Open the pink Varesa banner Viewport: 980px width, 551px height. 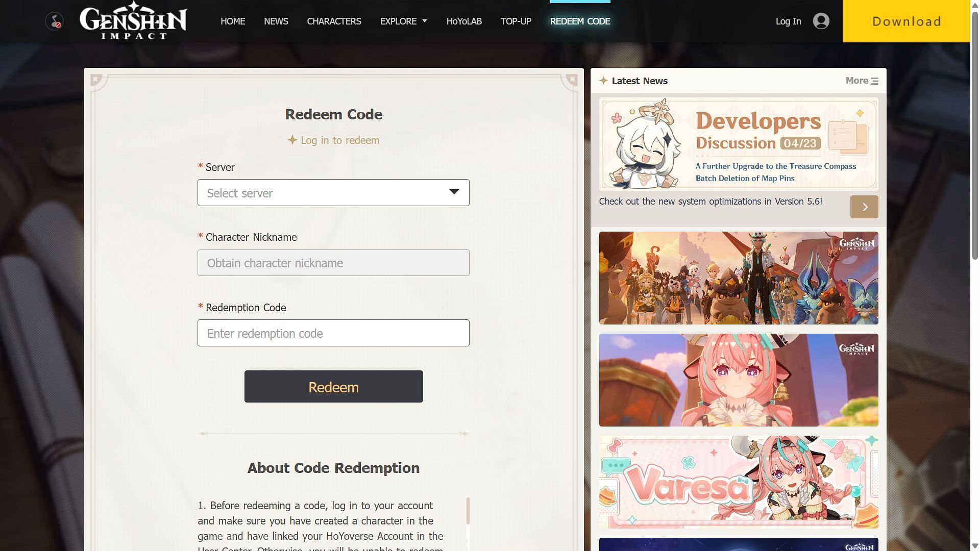coord(739,482)
